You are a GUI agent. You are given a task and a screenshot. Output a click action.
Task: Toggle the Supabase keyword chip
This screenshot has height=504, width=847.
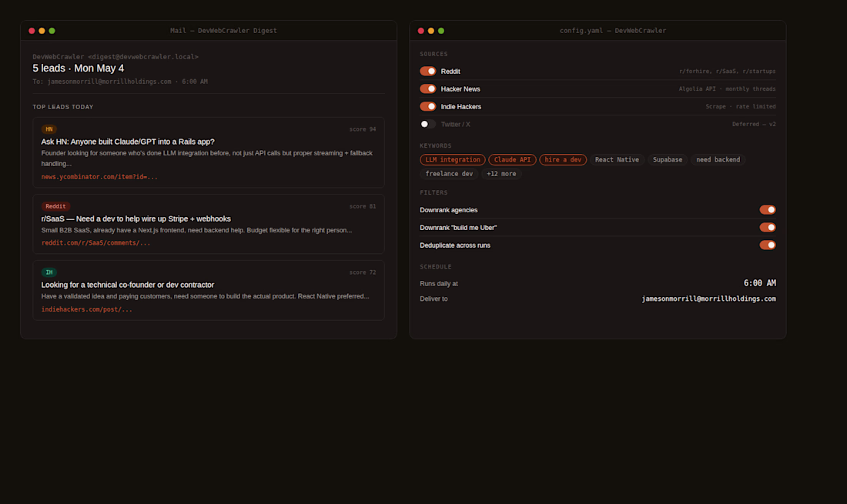[x=667, y=160]
